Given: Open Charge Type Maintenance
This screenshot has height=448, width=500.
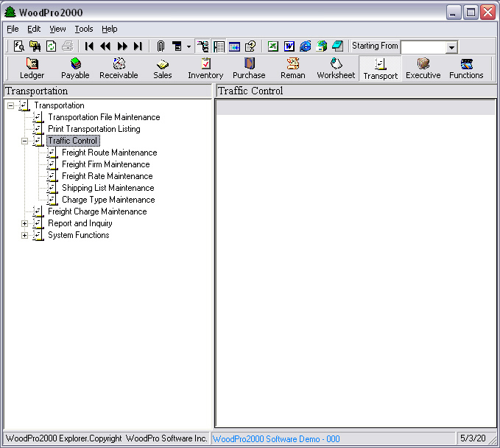Looking at the screenshot, I should tap(108, 200).
